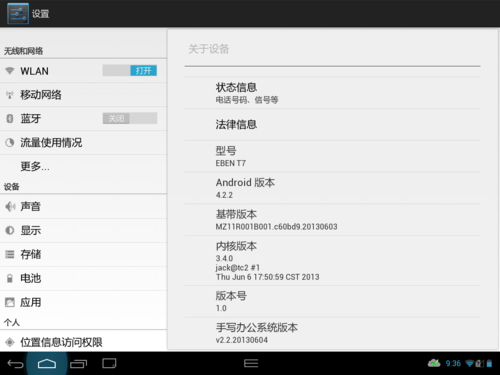Tap the battery status icon in tray
The width and height of the screenshot is (500, 375).
tap(489, 363)
